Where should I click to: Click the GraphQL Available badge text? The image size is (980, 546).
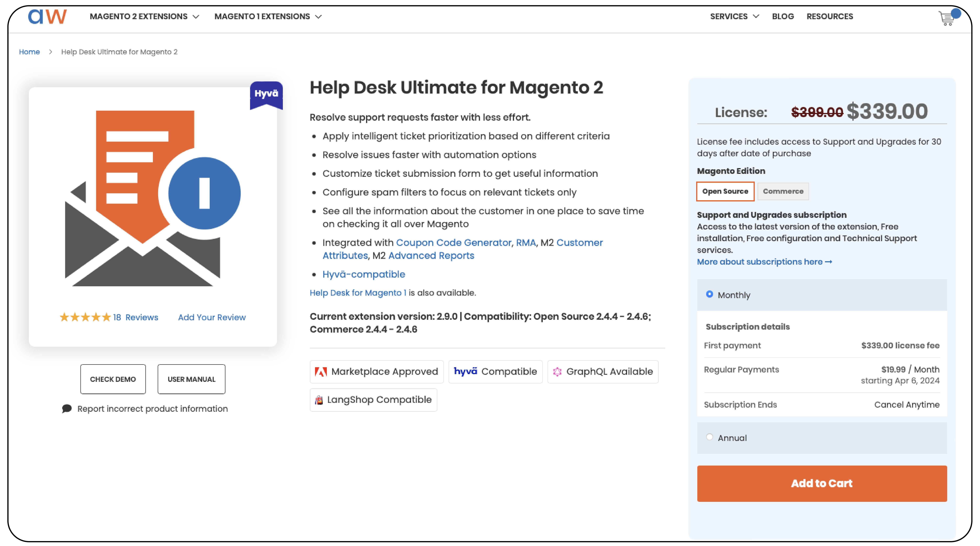[610, 372]
